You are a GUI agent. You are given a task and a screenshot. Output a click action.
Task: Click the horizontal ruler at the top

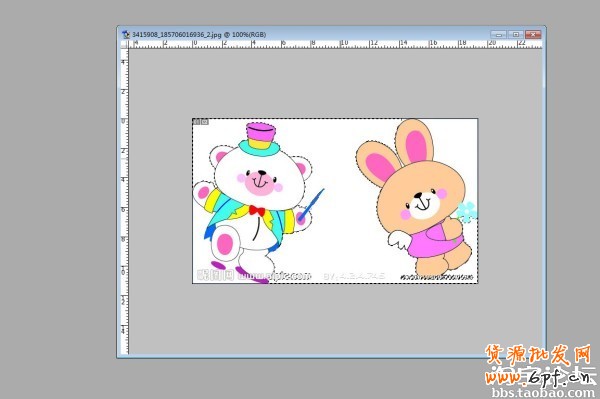point(335,44)
